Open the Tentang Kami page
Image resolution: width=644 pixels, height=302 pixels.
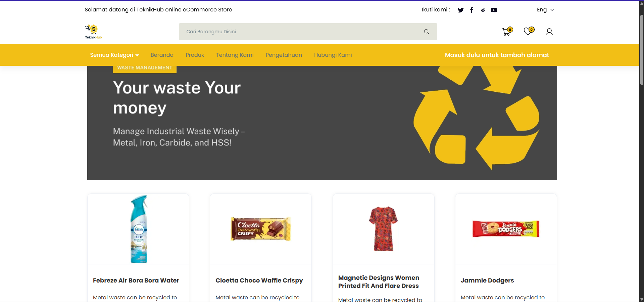[235, 55]
